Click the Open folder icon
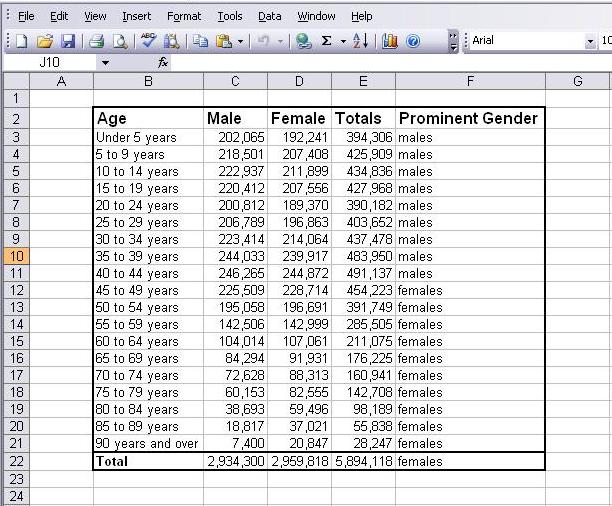Screen dimensions: 612x506 click(45, 41)
